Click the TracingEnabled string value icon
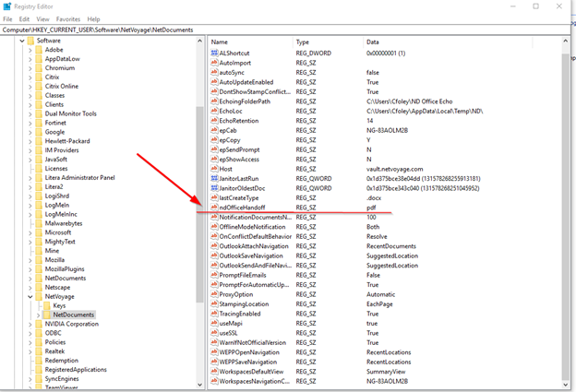Viewport: 576px width, 392px height. coord(214,314)
